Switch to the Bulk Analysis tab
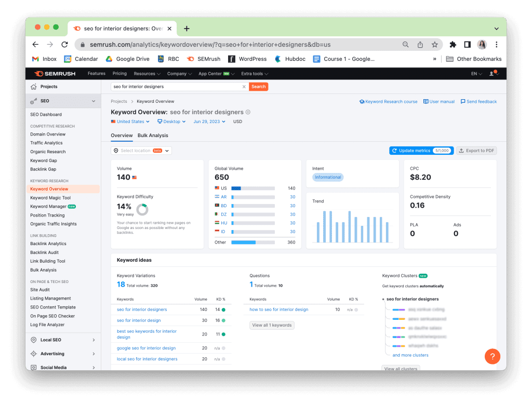 tap(153, 136)
